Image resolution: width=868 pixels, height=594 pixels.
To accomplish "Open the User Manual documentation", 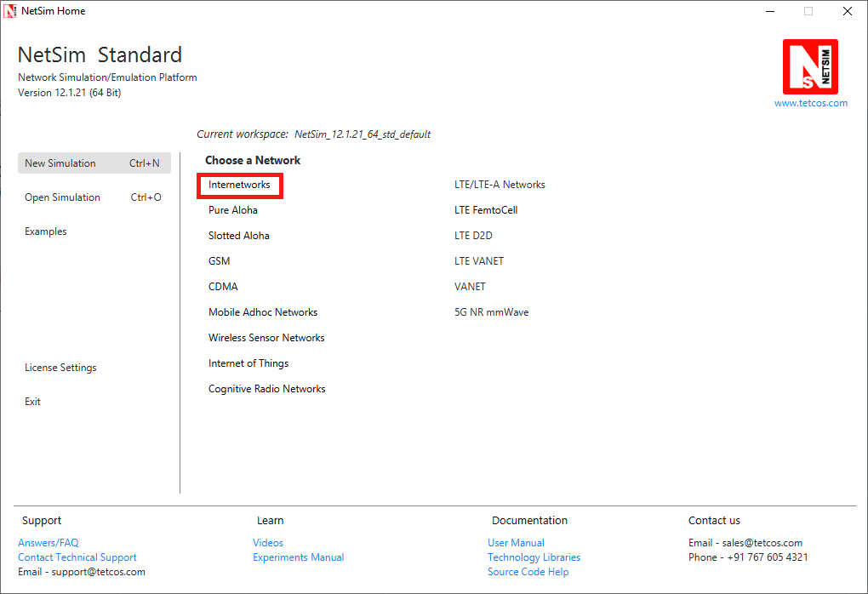I will click(x=516, y=543).
